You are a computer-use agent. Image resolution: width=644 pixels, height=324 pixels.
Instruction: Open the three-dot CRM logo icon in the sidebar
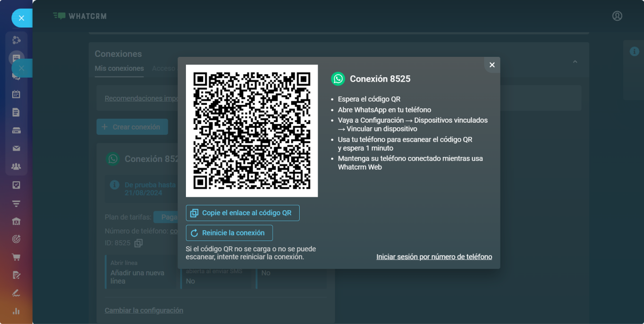(16, 40)
